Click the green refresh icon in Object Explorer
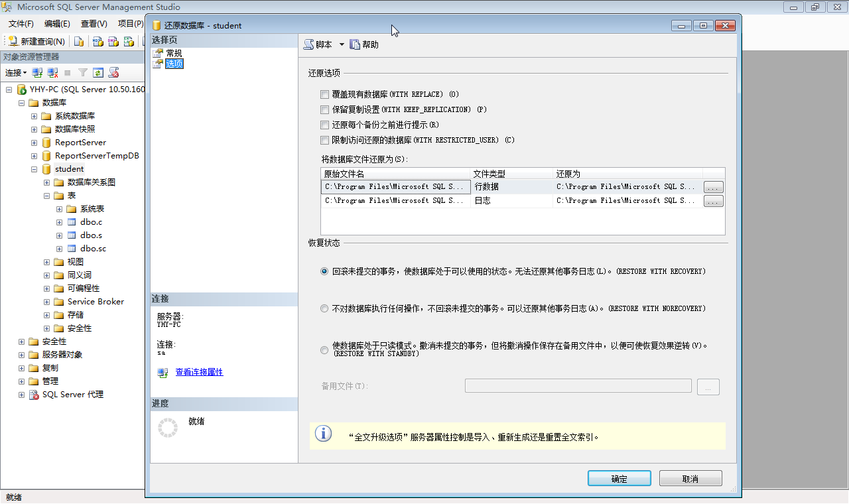 (x=98, y=72)
